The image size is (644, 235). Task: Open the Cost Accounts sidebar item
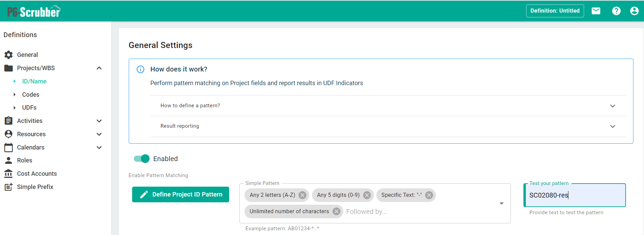point(37,174)
